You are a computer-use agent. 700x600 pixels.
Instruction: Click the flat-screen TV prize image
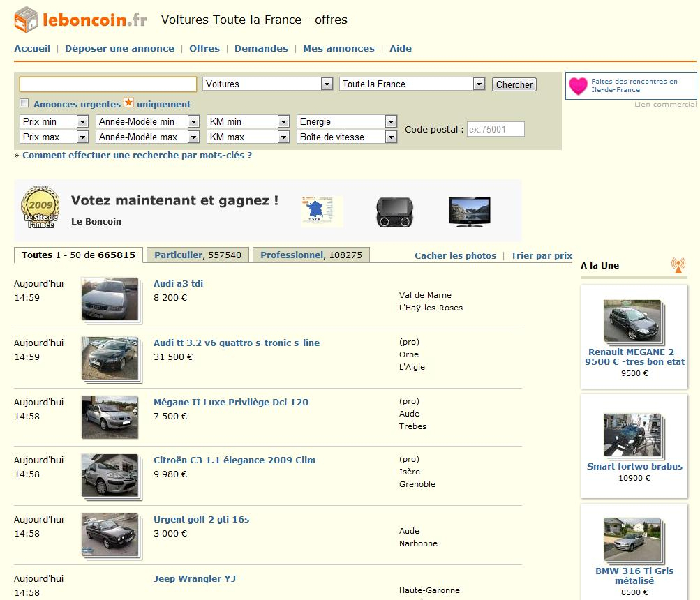pos(469,211)
